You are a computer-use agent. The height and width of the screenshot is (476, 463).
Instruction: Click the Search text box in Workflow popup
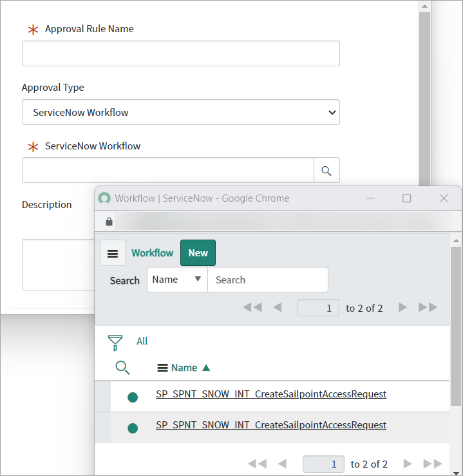coord(268,280)
